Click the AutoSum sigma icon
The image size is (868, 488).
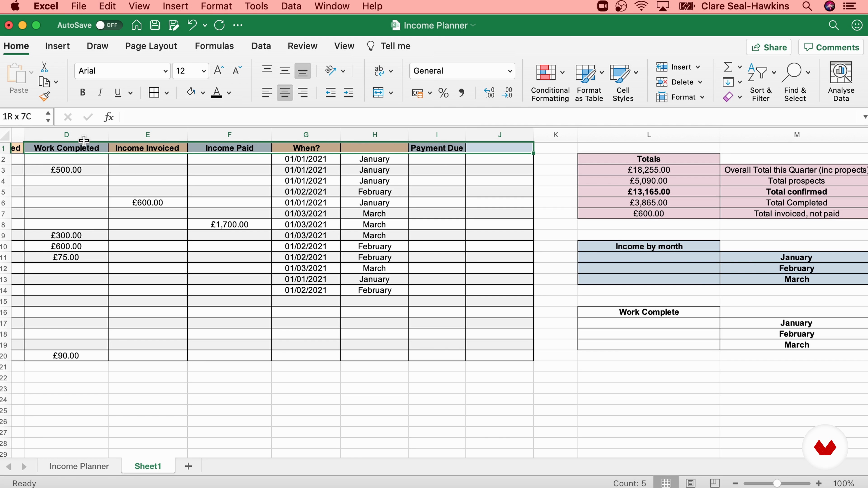728,67
